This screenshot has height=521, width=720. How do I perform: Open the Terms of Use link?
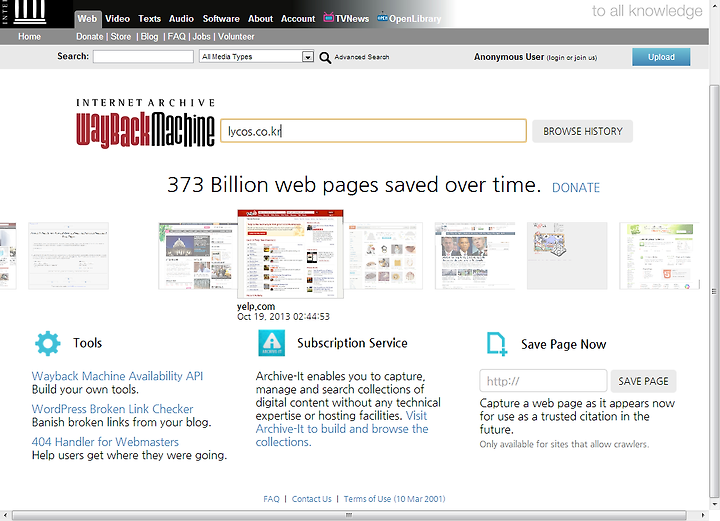394,499
